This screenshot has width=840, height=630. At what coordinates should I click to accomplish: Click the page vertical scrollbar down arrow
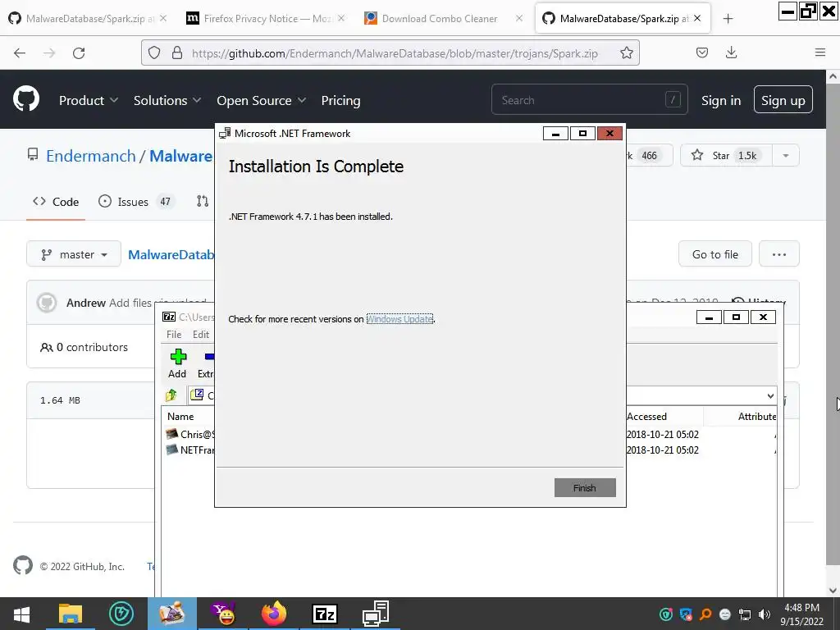[x=833, y=590]
